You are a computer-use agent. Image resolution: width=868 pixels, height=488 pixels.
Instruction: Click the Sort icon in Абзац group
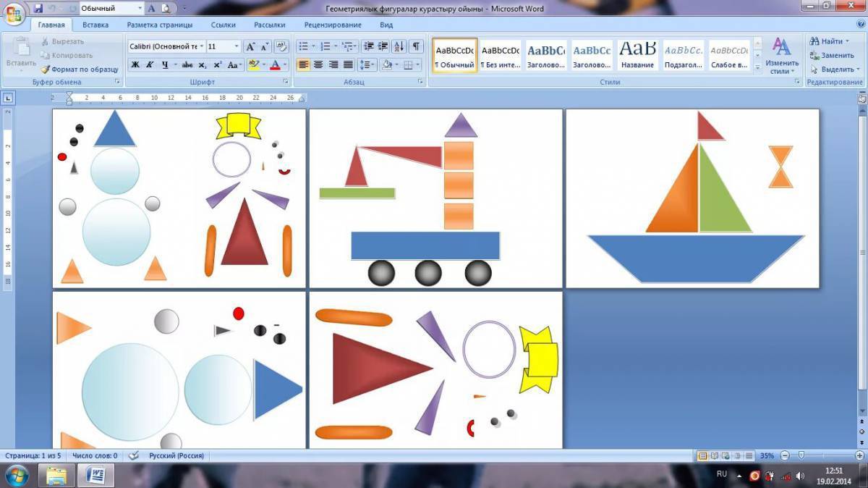coord(400,46)
